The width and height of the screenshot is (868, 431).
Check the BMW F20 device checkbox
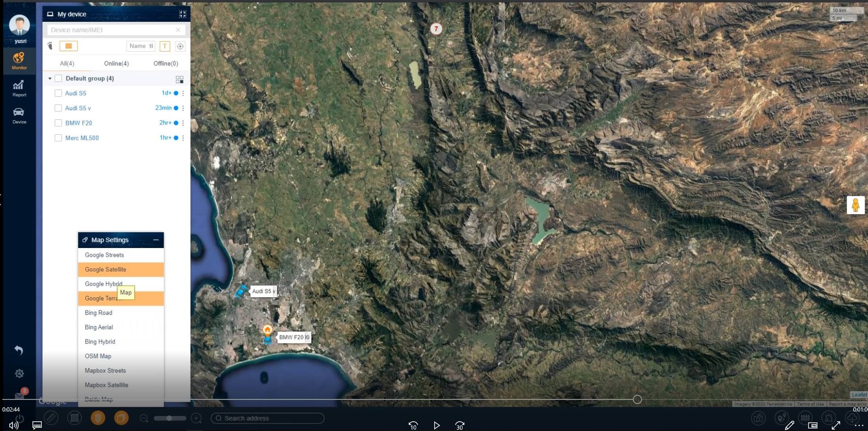[58, 123]
